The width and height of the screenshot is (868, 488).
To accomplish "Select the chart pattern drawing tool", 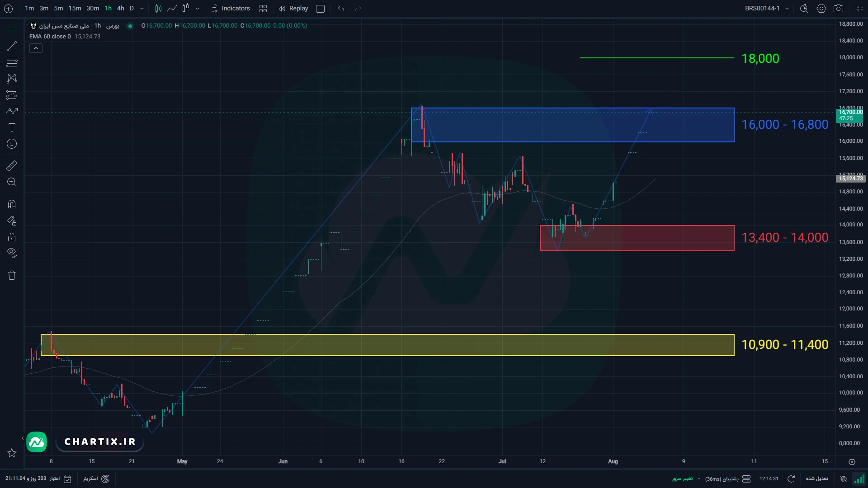I will [12, 79].
